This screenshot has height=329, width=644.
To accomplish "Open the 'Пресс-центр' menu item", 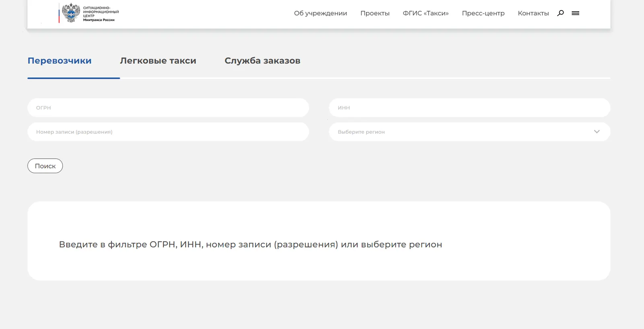I will click(x=483, y=13).
